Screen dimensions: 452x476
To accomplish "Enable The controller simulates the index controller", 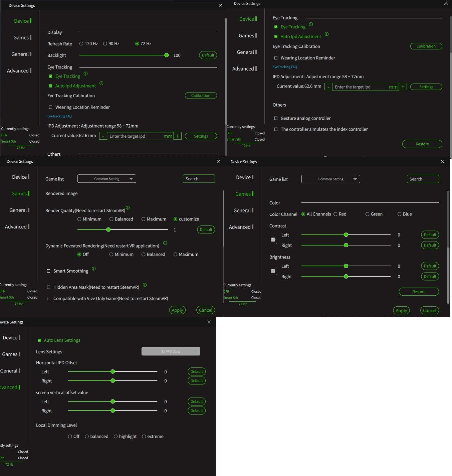I will click(276, 129).
